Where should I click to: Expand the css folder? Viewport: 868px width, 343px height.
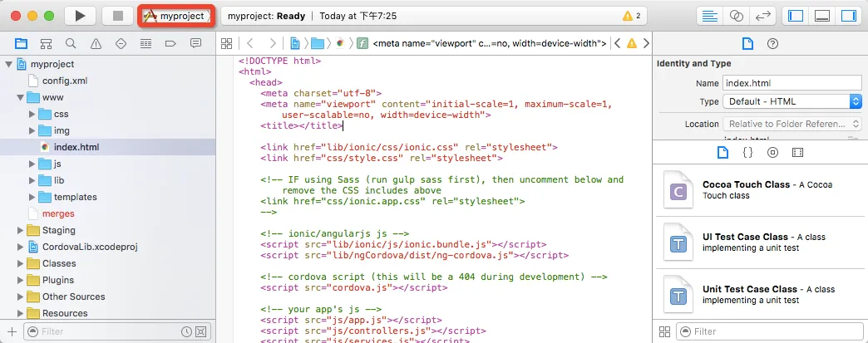(x=32, y=114)
